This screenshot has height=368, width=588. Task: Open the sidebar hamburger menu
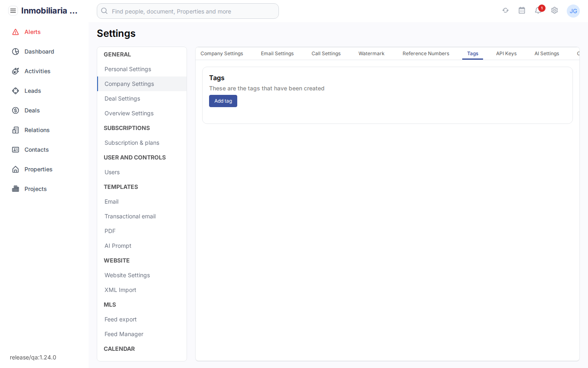pyautogui.click(x=13, y=11)
